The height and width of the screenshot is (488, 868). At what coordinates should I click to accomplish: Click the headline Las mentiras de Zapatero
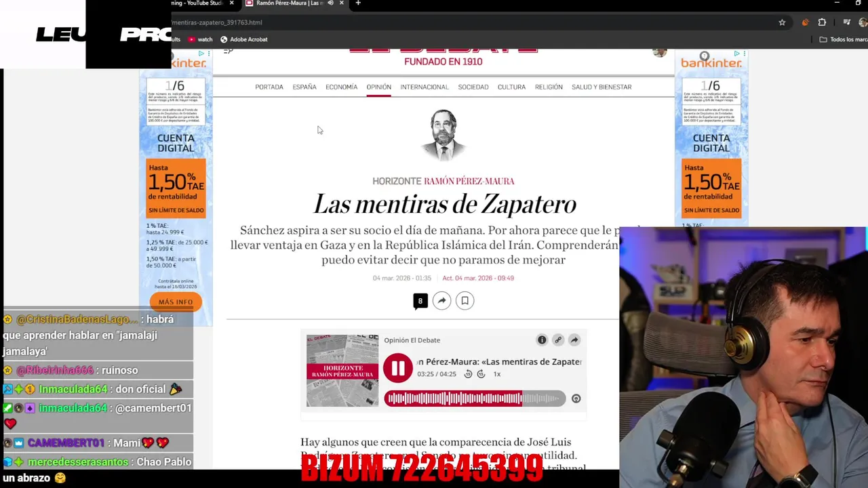pyautogui.click(x=445, y=204)
